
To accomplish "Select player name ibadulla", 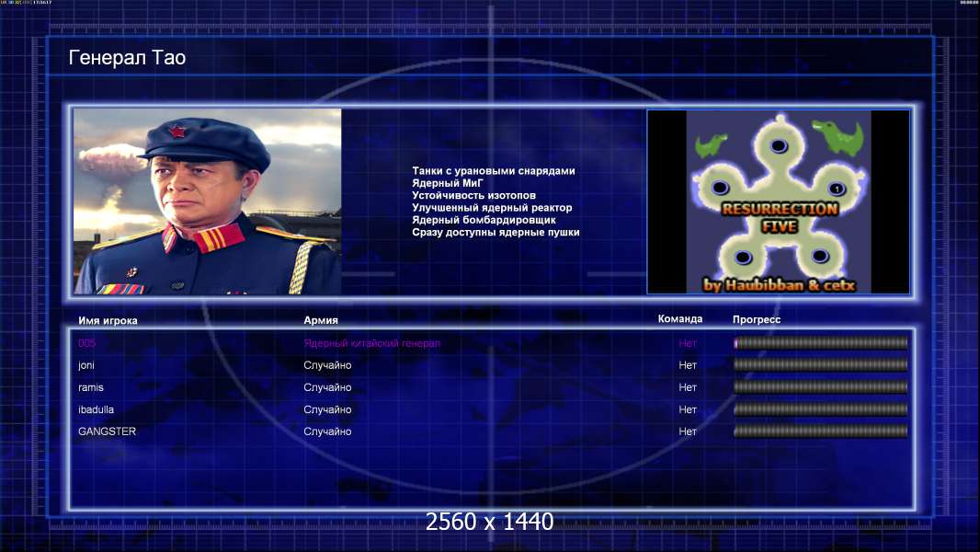I will (96, 409).
